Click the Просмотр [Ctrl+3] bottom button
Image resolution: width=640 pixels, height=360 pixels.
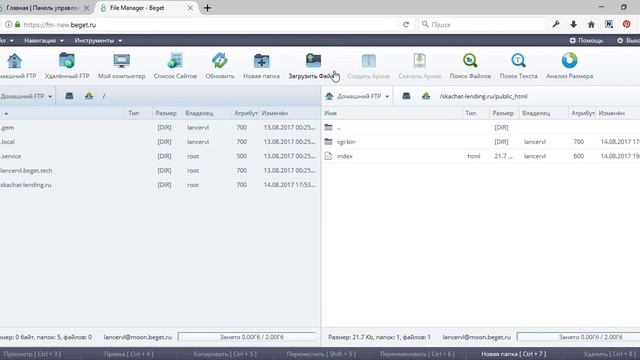point(32,354)
